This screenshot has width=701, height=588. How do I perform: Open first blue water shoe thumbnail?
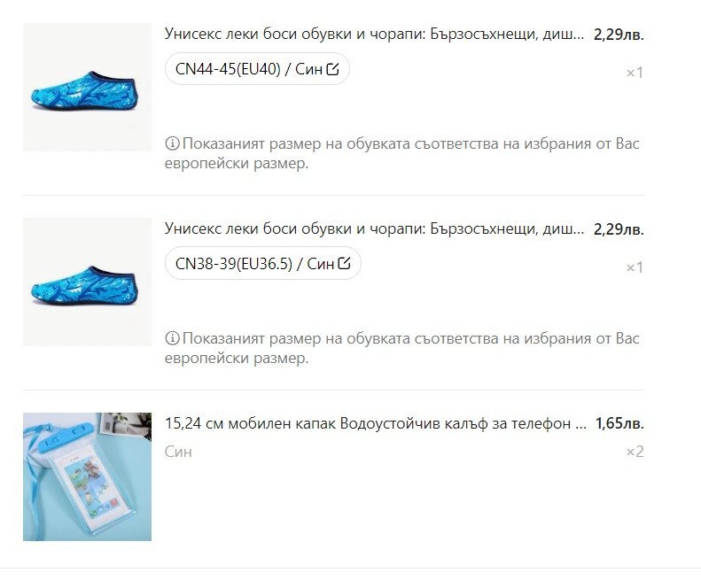coord(87,87)
